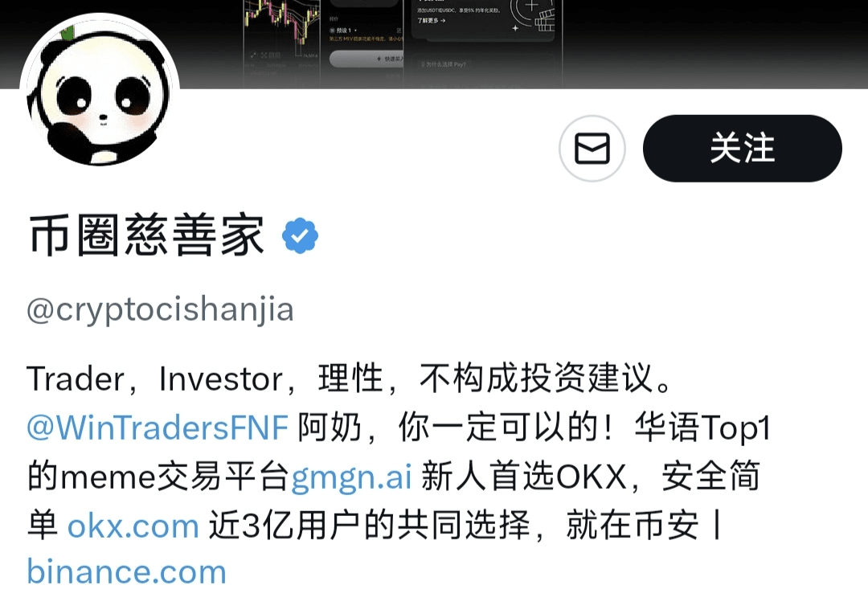Expand the 预设 1 dropdown in banner
The height and width of the screenshot is (614, 868).
tap(344, 30)
